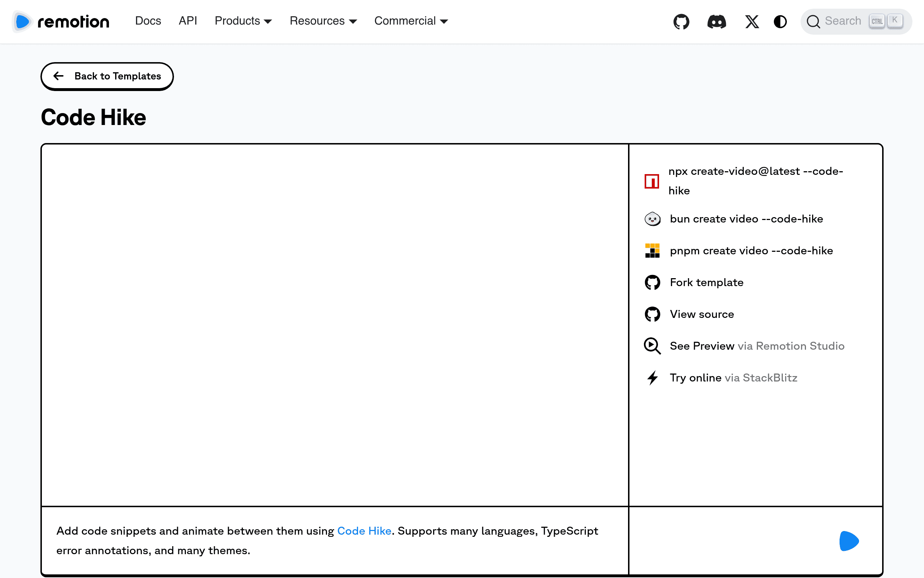The width and height of the screenshot is (924, 578).
Task: Expand the Products dropdown menu
Action: coord(243,21)
